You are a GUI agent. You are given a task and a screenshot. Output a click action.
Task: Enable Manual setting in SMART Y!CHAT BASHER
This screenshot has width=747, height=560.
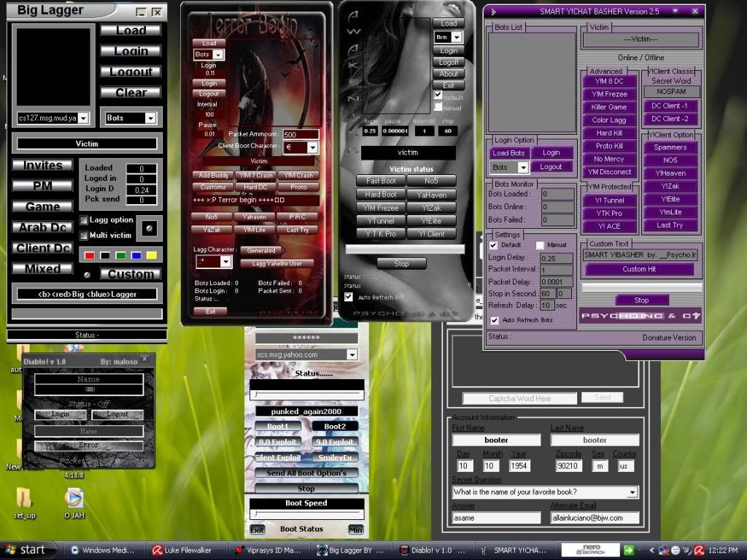540,245
